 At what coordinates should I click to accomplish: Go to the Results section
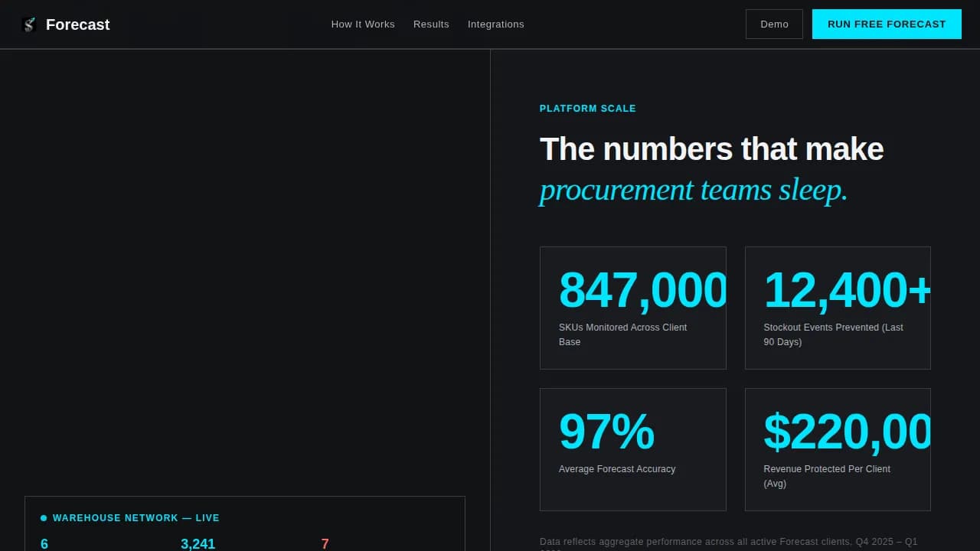[x=431, y=24]
